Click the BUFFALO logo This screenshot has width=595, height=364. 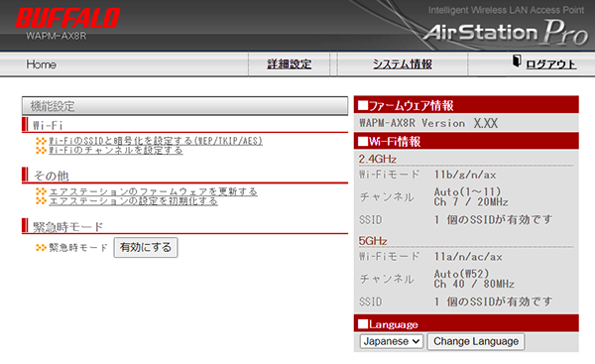(67, 18)
